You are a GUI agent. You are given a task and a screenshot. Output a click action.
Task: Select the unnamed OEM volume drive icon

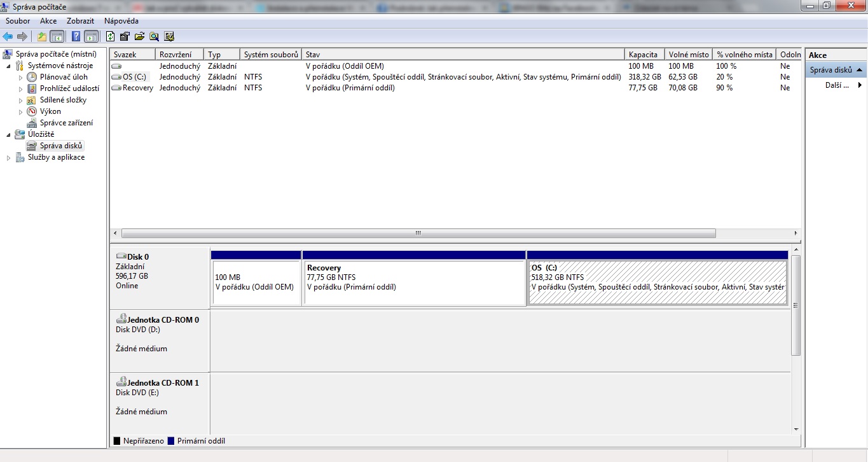pos(116,66)
